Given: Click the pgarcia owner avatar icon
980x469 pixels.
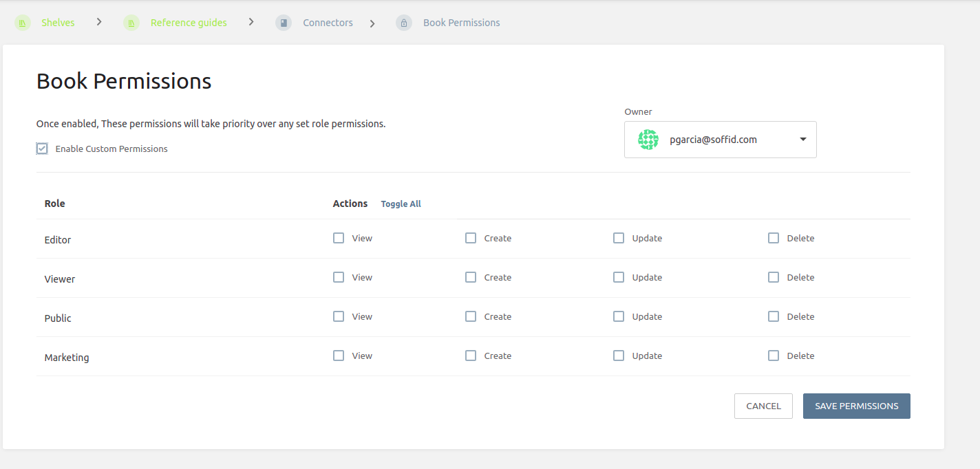Looking at the screenshot, I should pos(648,140).
